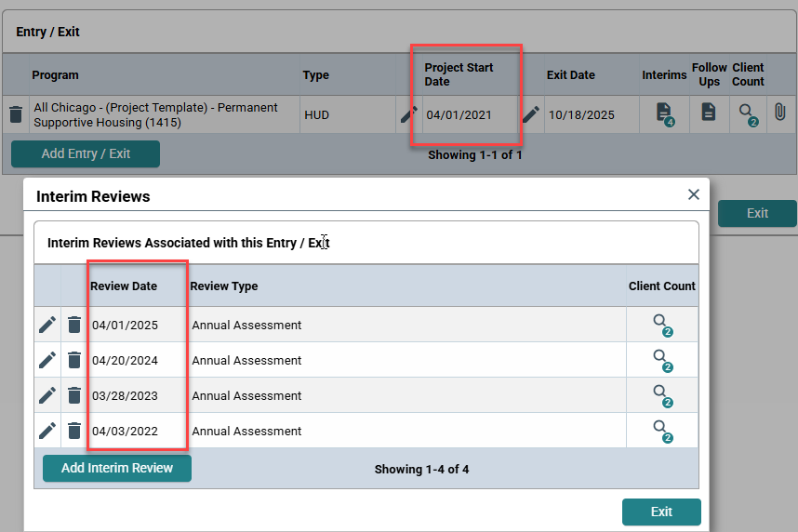Edit the Exit Date pencil icon
Screen dimensions: 798x532
tap(530, 114)
